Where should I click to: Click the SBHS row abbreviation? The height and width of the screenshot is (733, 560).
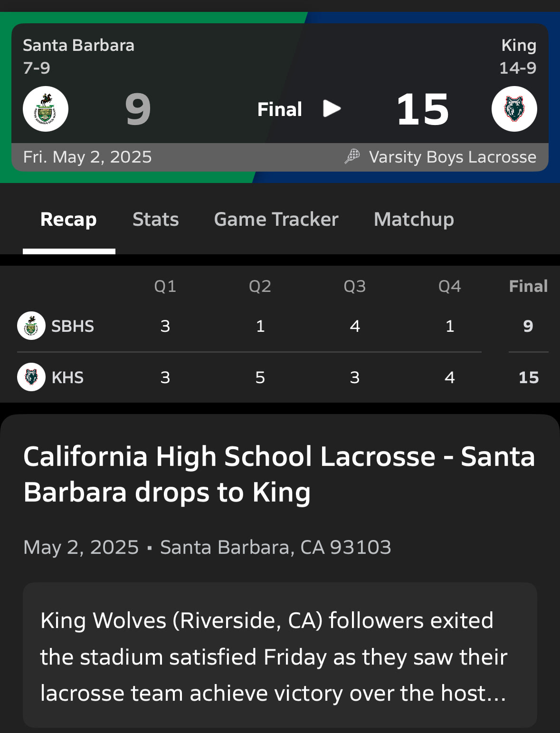coord(73,326)
